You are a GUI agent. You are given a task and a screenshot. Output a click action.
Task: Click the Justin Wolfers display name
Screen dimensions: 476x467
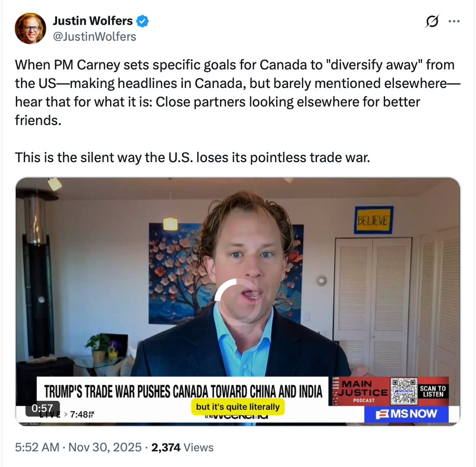coord(93,21)
